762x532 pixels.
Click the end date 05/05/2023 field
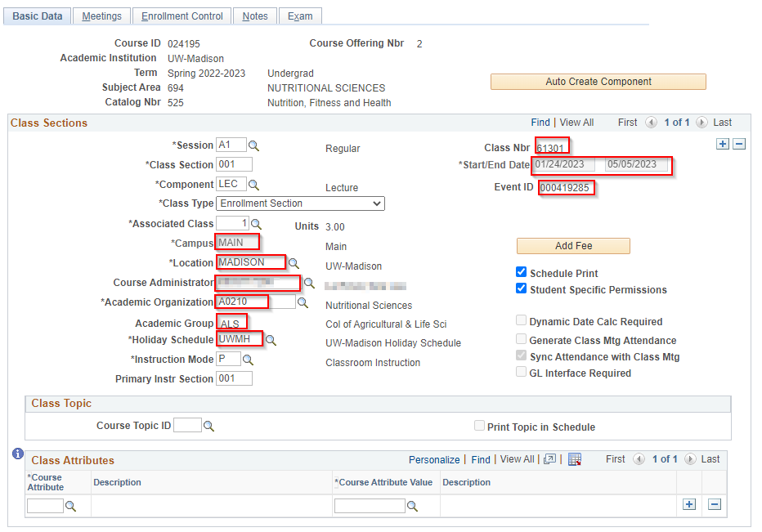[x=637, y=164]
